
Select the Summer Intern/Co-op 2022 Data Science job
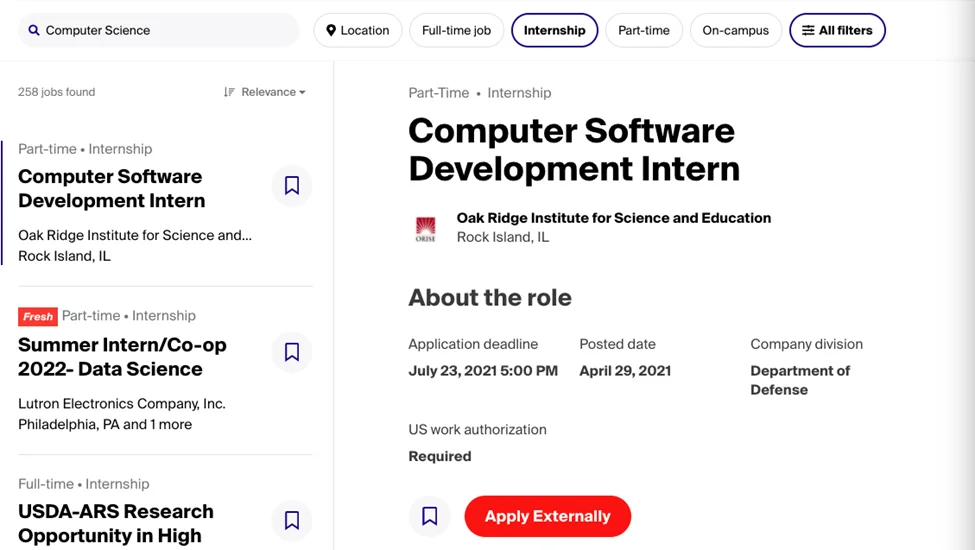click(x=122, y=357)
